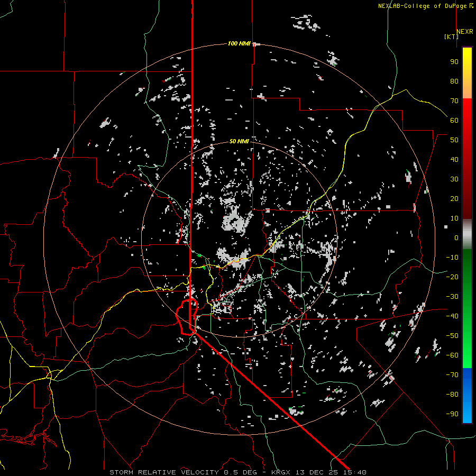476x476 pixels.
Task: Click the 50 value on the velocity scale
Action: tap(454, 140)
